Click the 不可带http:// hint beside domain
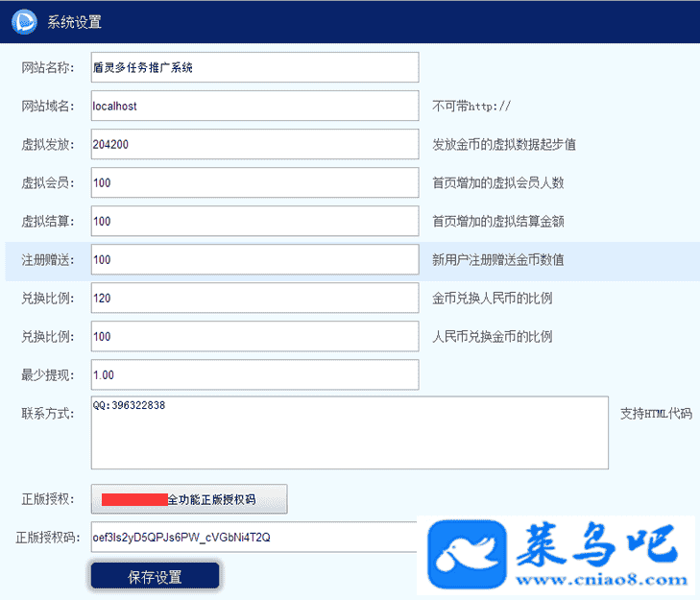 pyautogui.click(x=471, y=106)
